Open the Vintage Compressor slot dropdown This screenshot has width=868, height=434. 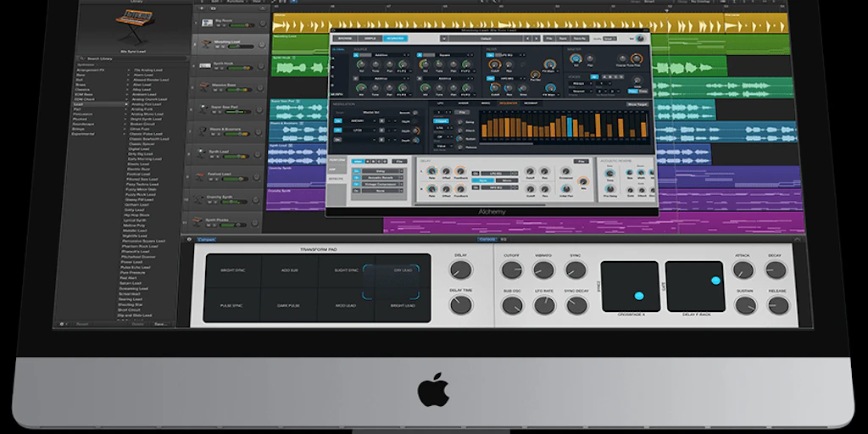coord(382,184)
